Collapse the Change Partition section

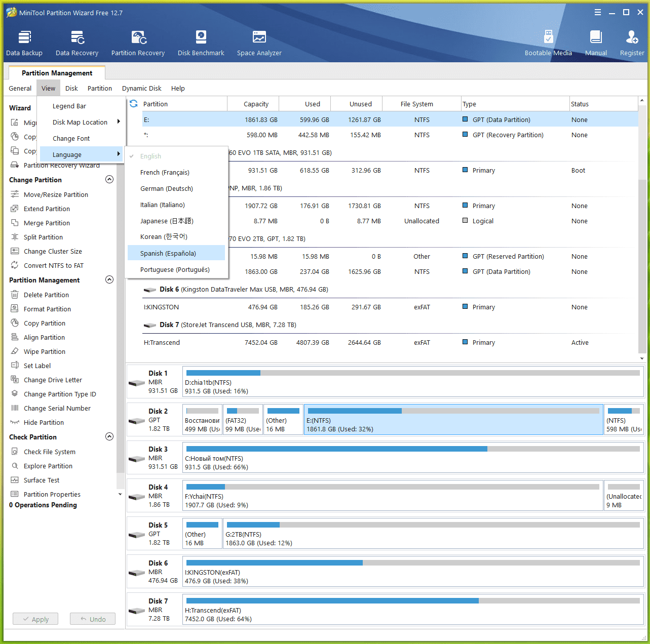109,180
